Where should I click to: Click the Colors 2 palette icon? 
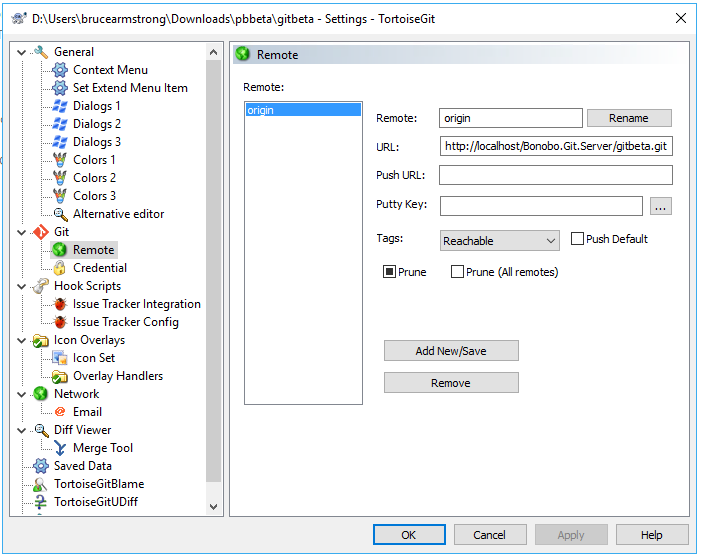[x=60, y=178]
